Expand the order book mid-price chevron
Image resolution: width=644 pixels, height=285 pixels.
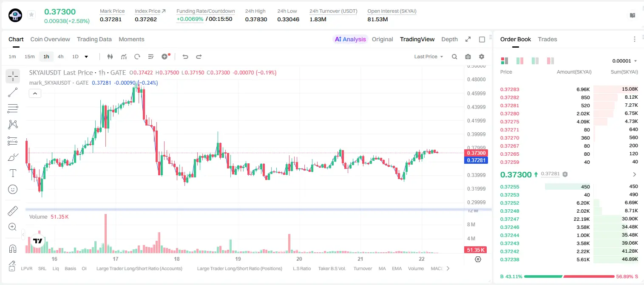coord(635,174)
